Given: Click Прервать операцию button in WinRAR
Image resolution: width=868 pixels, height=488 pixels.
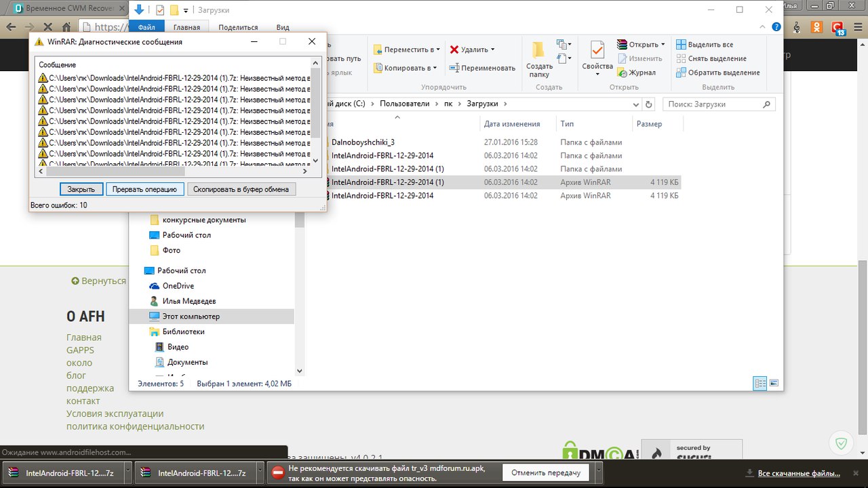Looking at the screenshot, I should (144, 189).
